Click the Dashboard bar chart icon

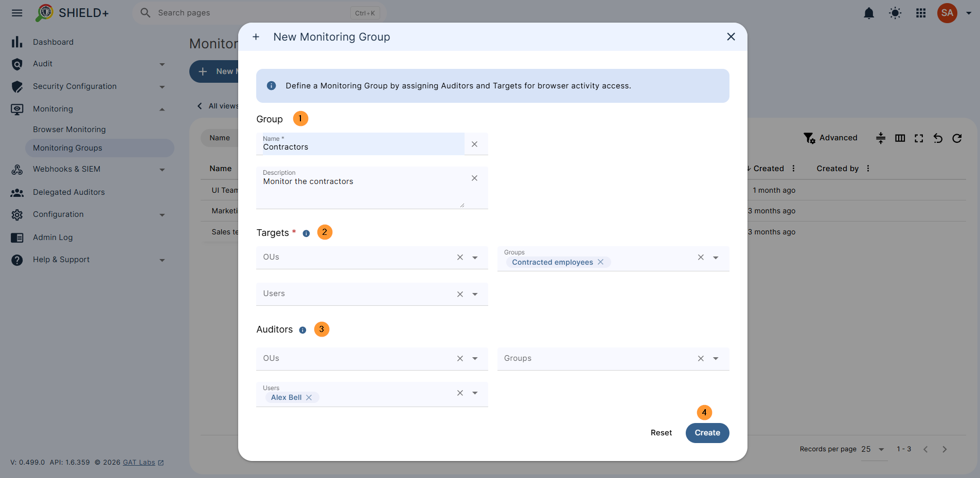17,42
